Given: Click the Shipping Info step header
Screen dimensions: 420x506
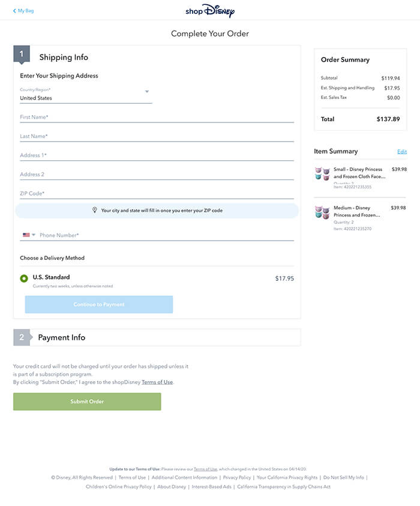Looking at the screenshot, I should coord(64,58).
